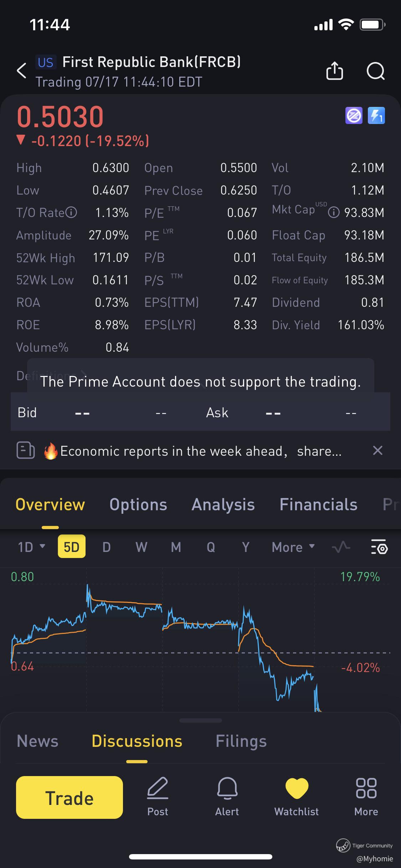Tap the blue lightning badge icon
The image size is (401, 868).
(376, 115)
